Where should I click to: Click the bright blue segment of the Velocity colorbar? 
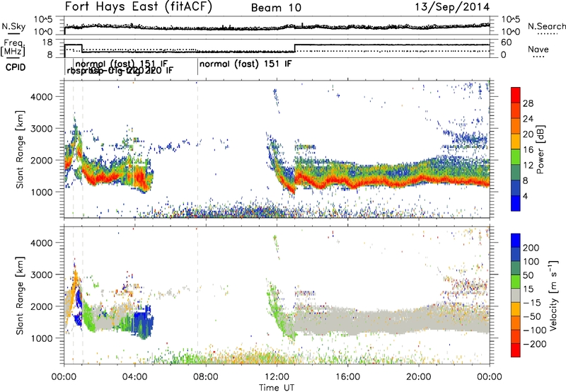pos(516,241)
